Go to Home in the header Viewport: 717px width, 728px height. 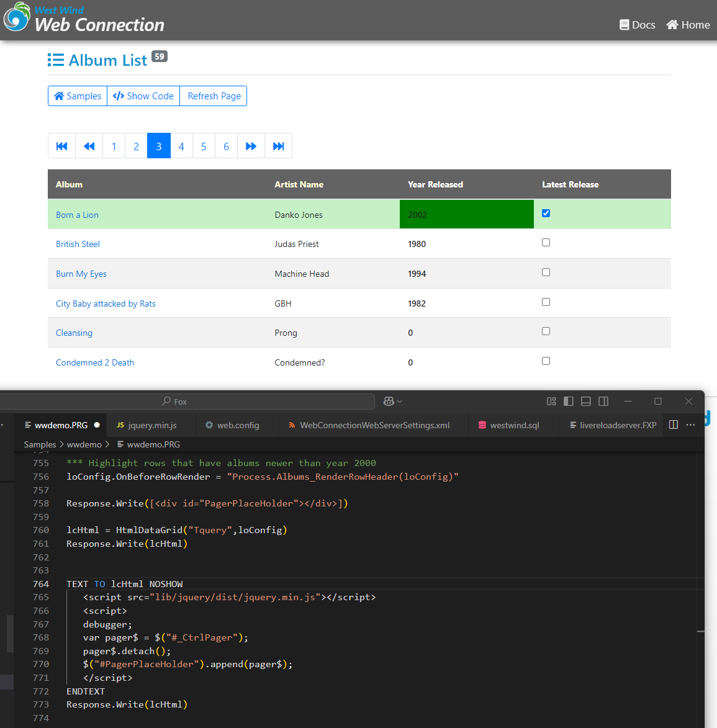click(x=688, y=25)
